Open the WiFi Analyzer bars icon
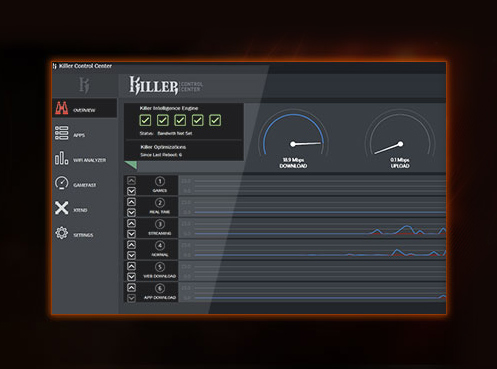The image size is (497, 369). coord(62,158)
